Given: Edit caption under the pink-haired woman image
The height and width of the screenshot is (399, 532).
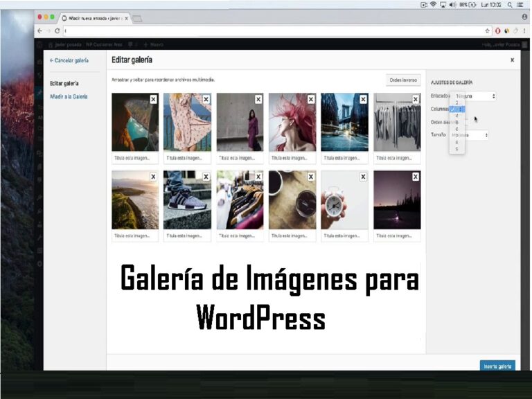Looking at the screenshot, I should point(292,158).
